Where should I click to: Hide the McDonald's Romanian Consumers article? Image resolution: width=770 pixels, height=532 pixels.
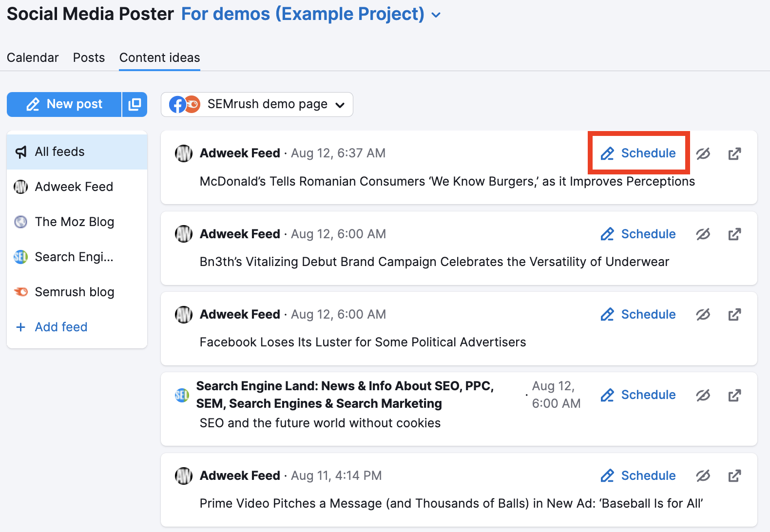tap(703, 154)
